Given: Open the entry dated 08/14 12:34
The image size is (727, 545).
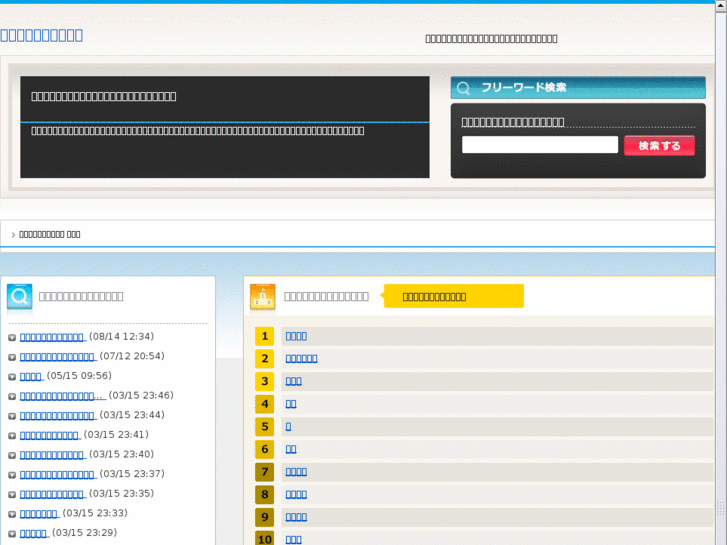Looking at the screenshot, I should 52,337.
